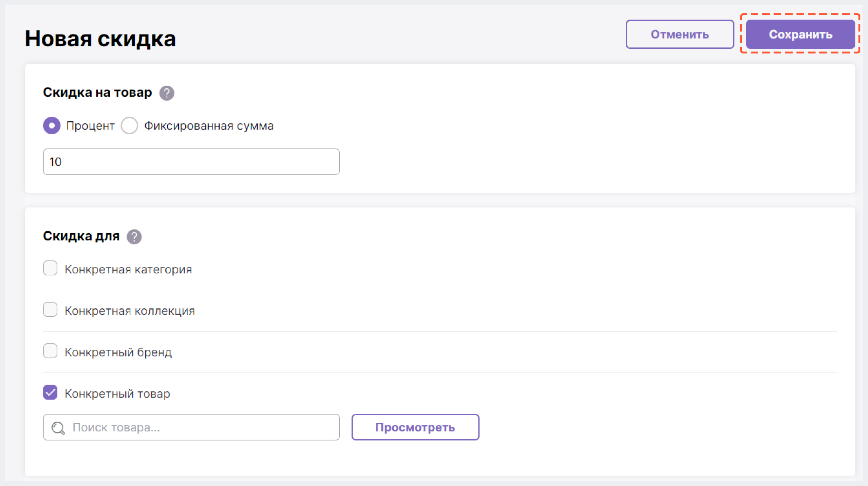This screenshot has width=868, height=486.
Task: Click the Просмотреть button
Action: (415, 427)
